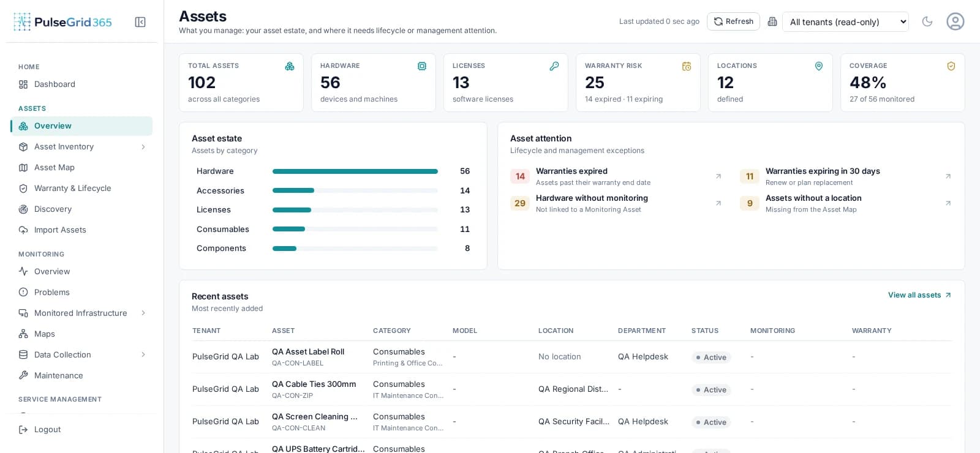Click the Discovery radar icon
Screen dimensions: 980x453
(23, 209)
